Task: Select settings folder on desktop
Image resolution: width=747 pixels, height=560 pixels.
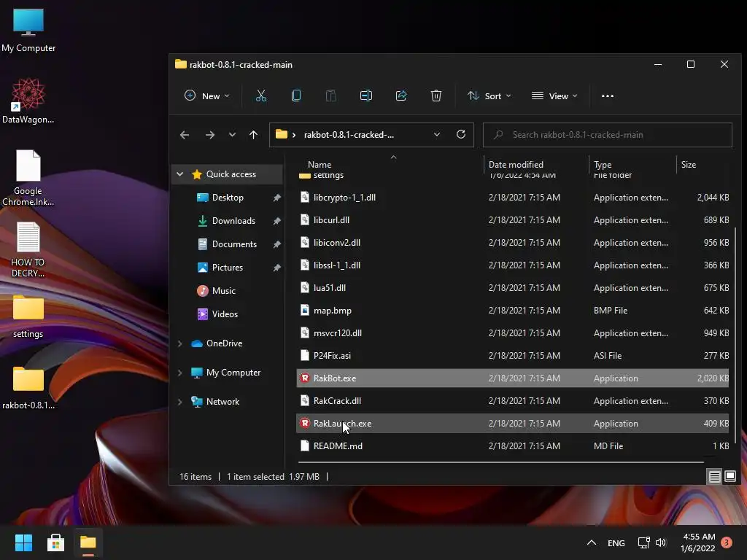Action: point(28,316)
